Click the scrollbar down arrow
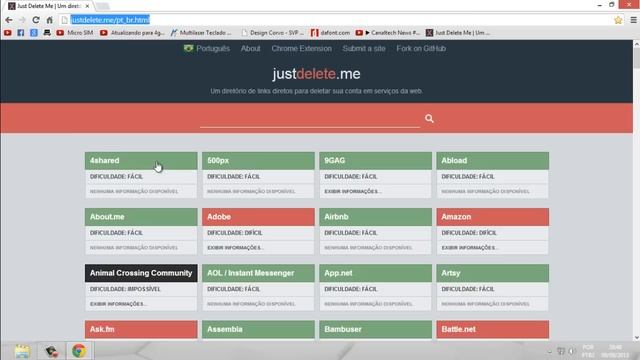The width and height of the screenshot is (640, 360). [636, 338]
